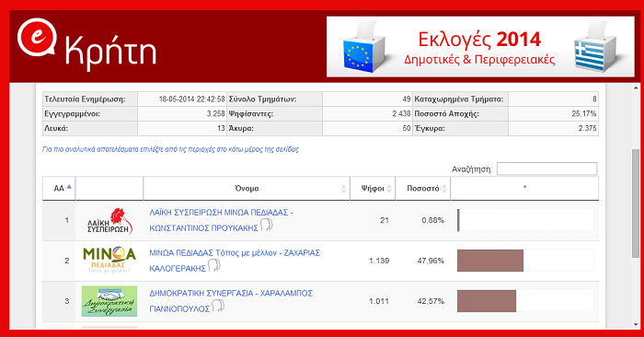Click the Αναζήτηση search field

pyautogui.click(x=546, y=168)
